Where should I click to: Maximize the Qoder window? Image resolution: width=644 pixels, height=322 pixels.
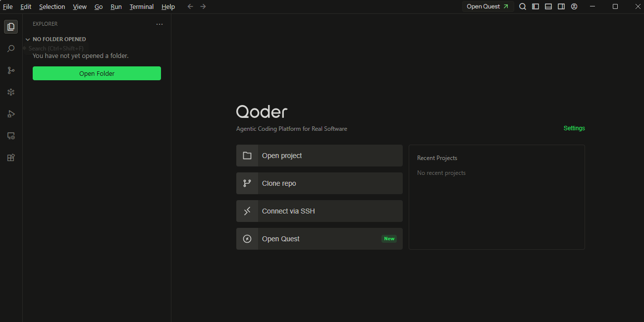point(615,6)
